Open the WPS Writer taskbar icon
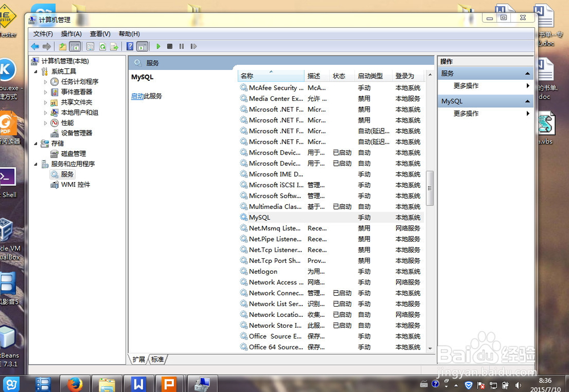Image resolution: width=569 pixels, height=392 pixels. click(139, 383)
